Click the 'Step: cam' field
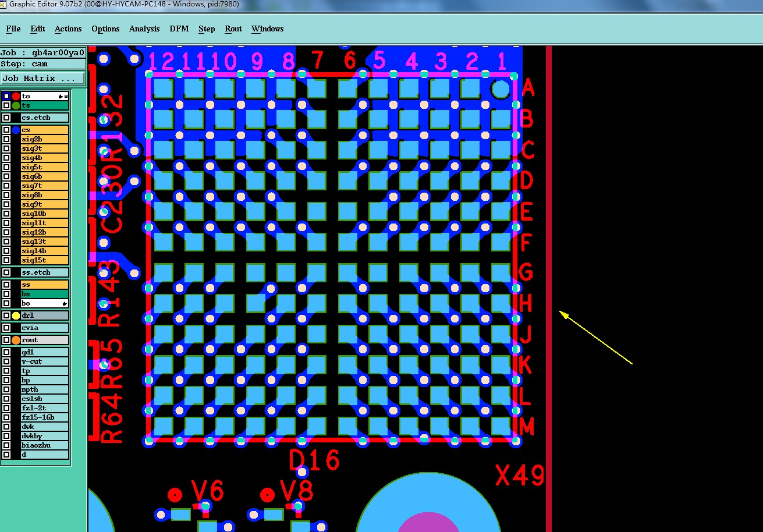 click(43, 64)
